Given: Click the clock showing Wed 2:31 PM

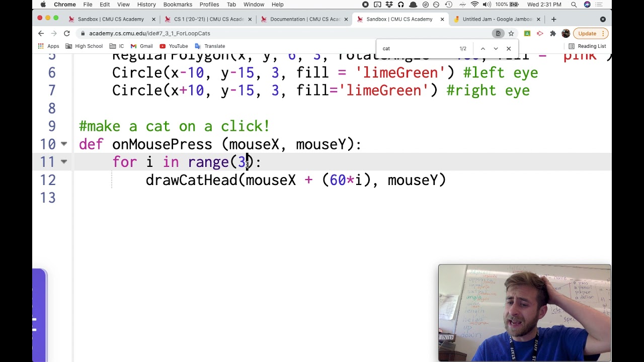Looking at the screenshot, I should (x=544, y=5).
